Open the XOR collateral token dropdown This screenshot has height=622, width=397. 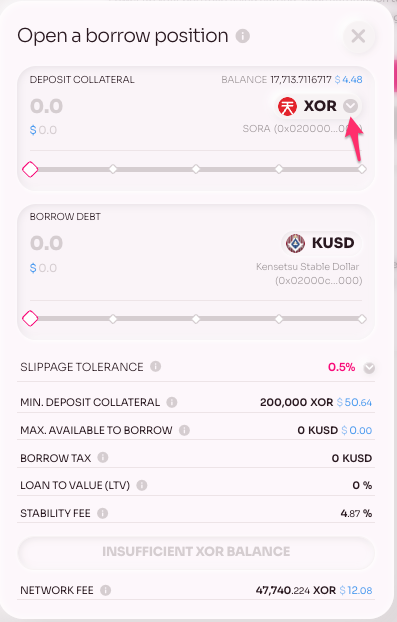click(351, 106)
